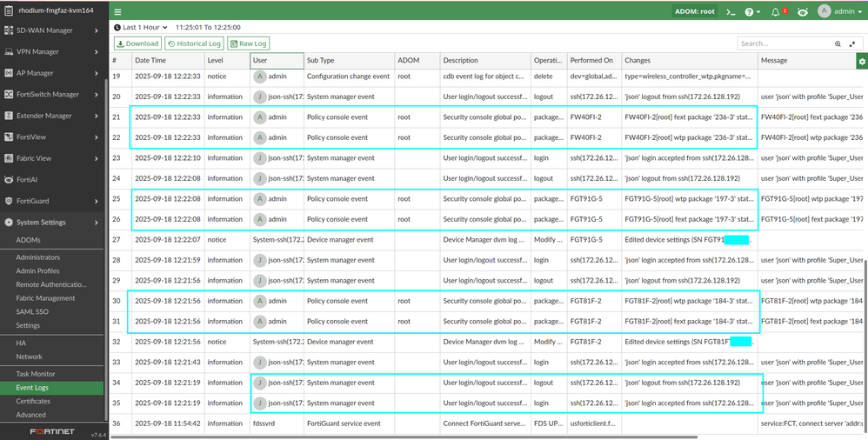868x440 pixels.
Task: Toggle the hamburger sidebar menu
Action: pyautogui.click(x=118, y=12)
